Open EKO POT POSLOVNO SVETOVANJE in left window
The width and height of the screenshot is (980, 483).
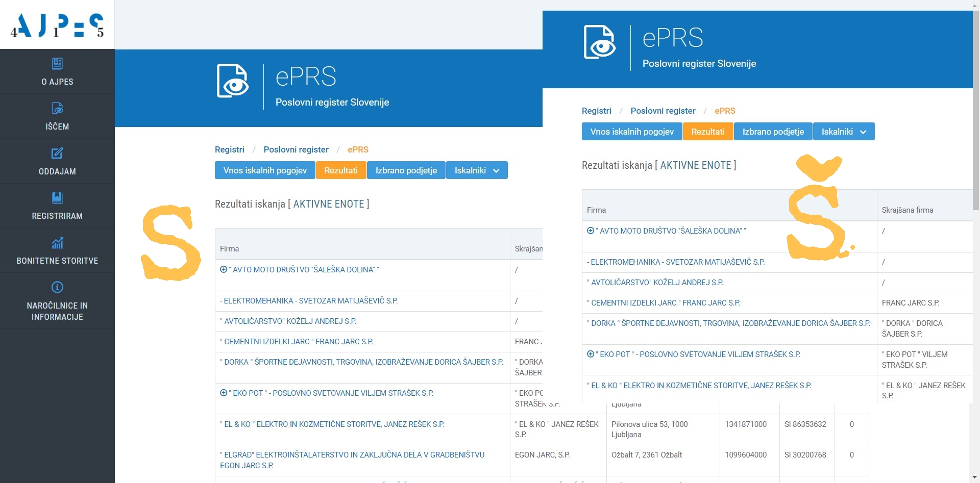coord(331,393)
